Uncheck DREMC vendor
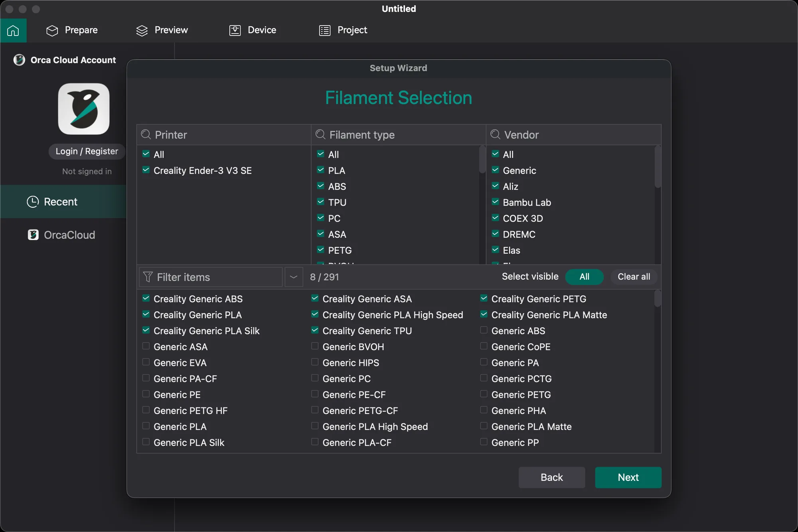Screen dimensions: 798x532 (x=495, y=234)
